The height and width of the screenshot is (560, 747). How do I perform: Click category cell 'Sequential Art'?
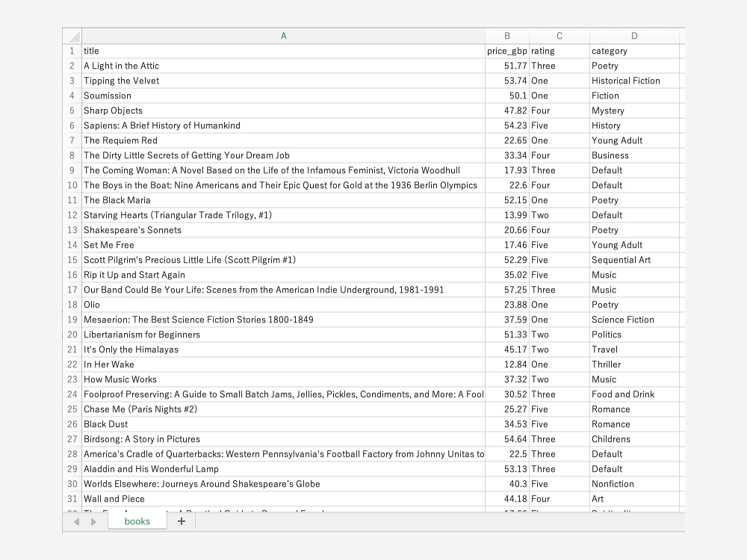(634, 260)
